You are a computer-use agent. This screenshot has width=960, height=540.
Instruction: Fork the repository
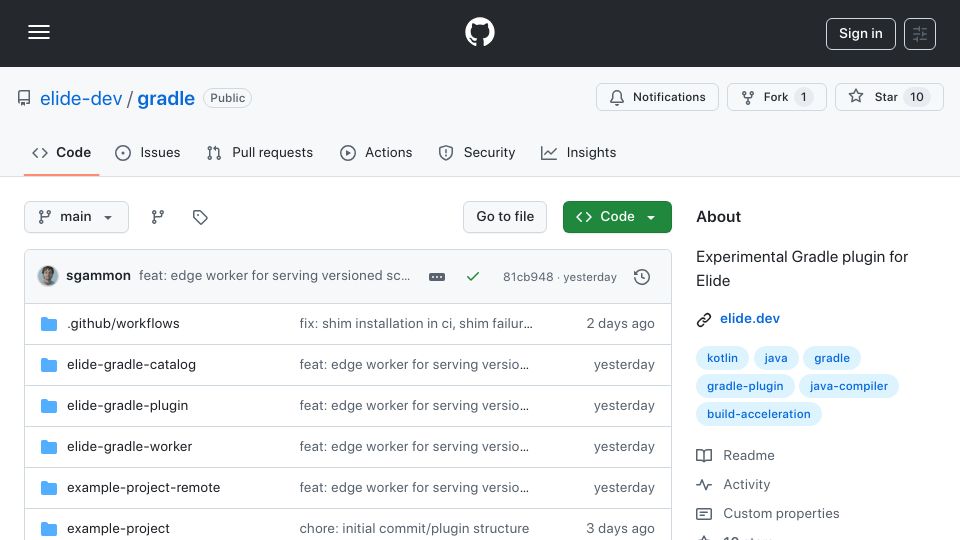[776, 97]
